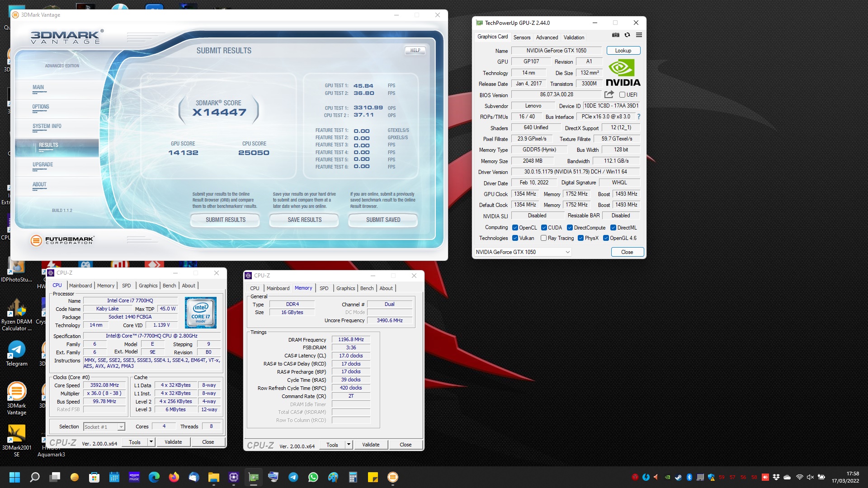
Task: Take a GPU-Z screenshot with camera icon
Action: click(x=615, y=35)
